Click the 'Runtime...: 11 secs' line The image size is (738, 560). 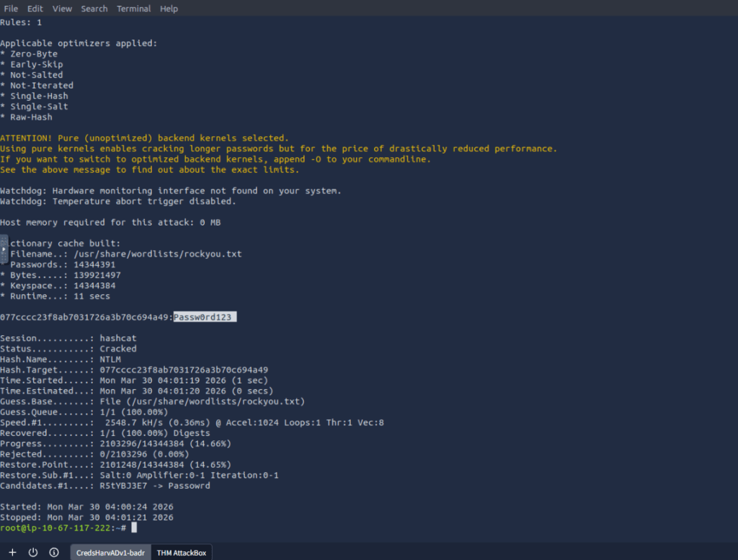click(55, 296)
